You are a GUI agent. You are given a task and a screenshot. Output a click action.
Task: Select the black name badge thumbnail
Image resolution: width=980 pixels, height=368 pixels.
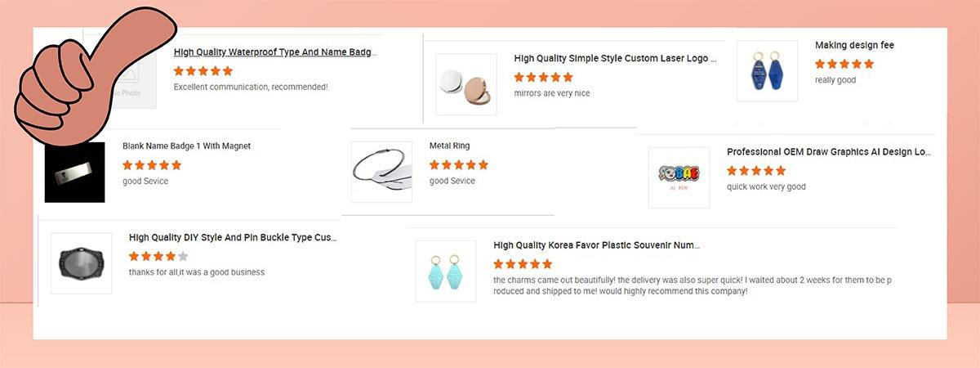[74, 172]
